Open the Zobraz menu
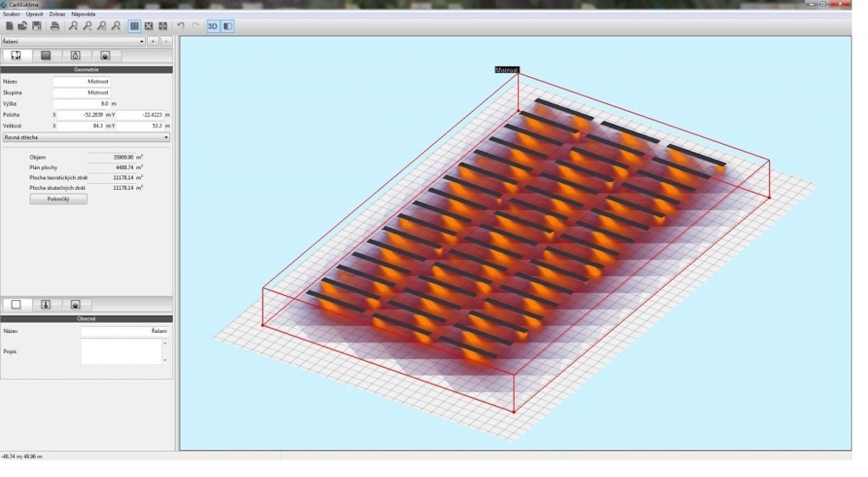The height and width of the screenshot is (477, 868). [56, 15]
